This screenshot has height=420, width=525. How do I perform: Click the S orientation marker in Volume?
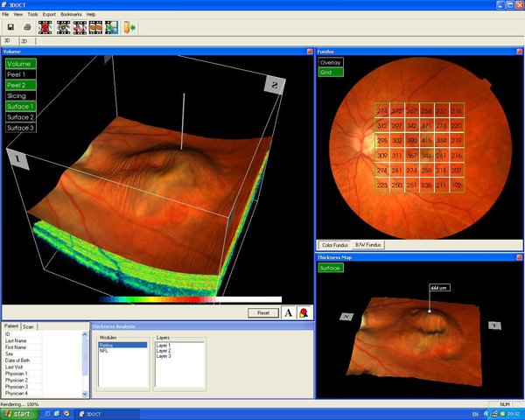click(x=275, y=85)
